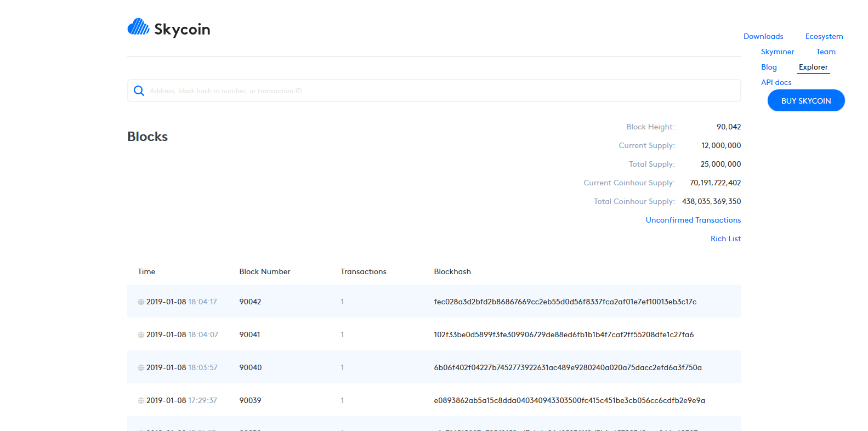Click globe icon beside 18:04:17 timestamp
Viewport: 868px width, 431px height.
[x=141, y=302]
